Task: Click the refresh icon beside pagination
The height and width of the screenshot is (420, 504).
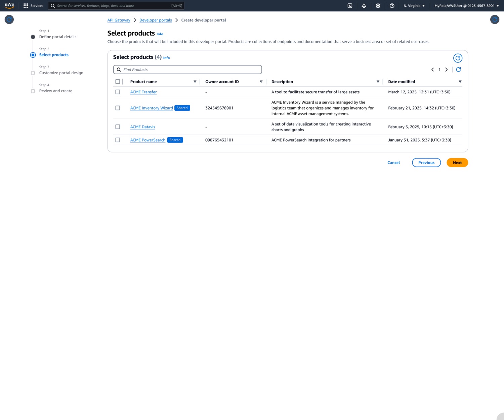Action: [458, 69]
